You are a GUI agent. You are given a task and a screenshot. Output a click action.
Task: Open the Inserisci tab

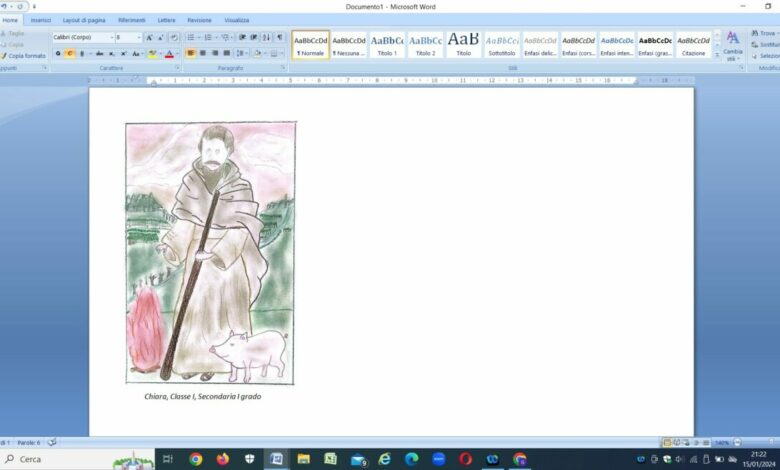[41, 20]
